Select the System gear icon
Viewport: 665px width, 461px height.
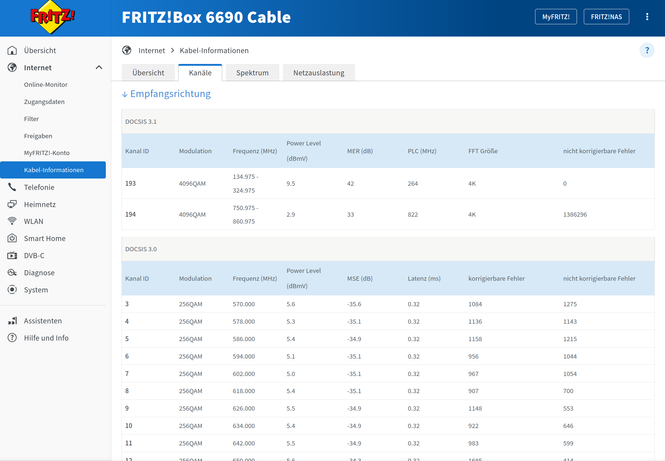click(x=12, y=290)
